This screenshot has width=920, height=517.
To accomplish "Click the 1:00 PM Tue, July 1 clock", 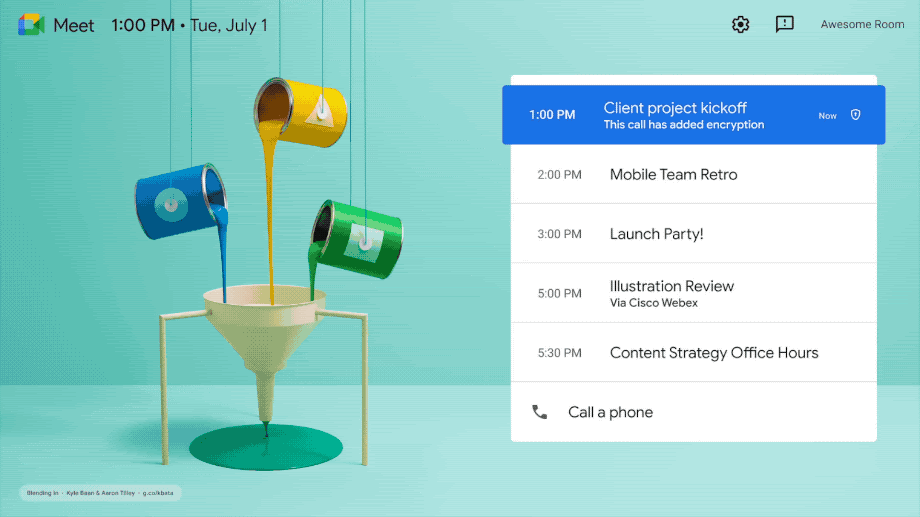I will pos(190,25).
